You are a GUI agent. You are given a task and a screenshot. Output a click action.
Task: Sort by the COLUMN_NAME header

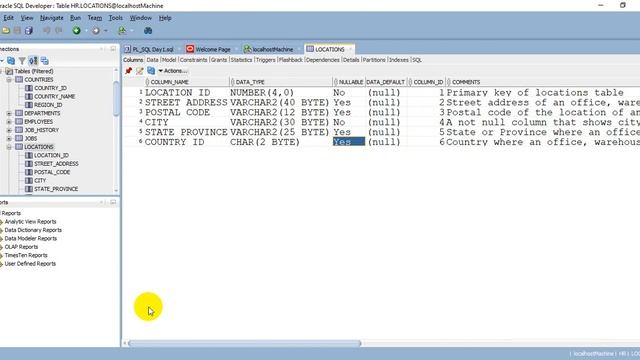187,82
